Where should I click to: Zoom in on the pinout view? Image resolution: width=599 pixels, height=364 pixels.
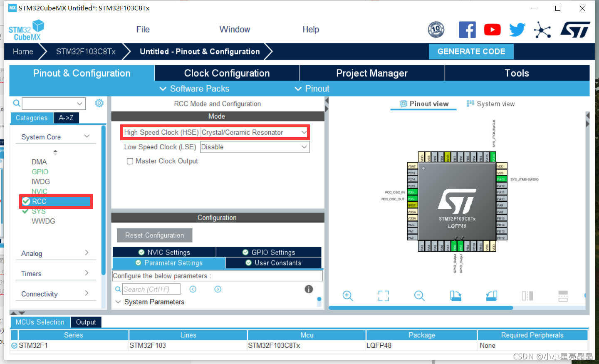pos(348,296)
